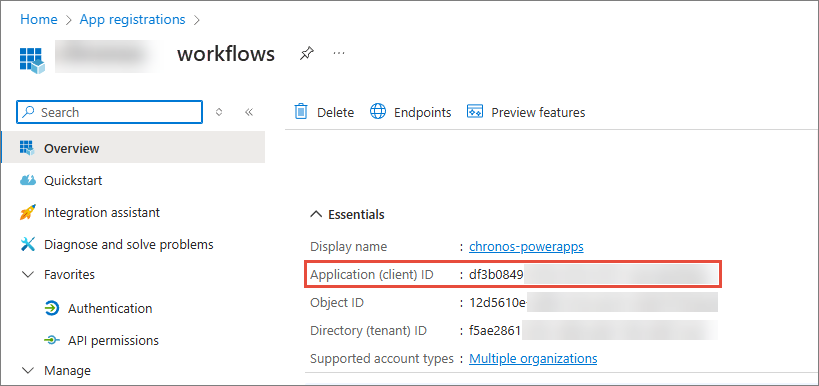This screenshot has width=819, height=386.
Task: Open the more options ellipsis menu
Action: 339,53
